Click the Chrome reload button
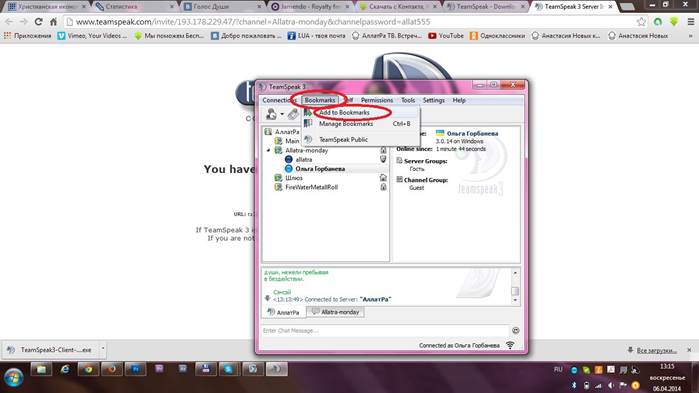This screenshot has width=699, height=393. tap(38, 22)
